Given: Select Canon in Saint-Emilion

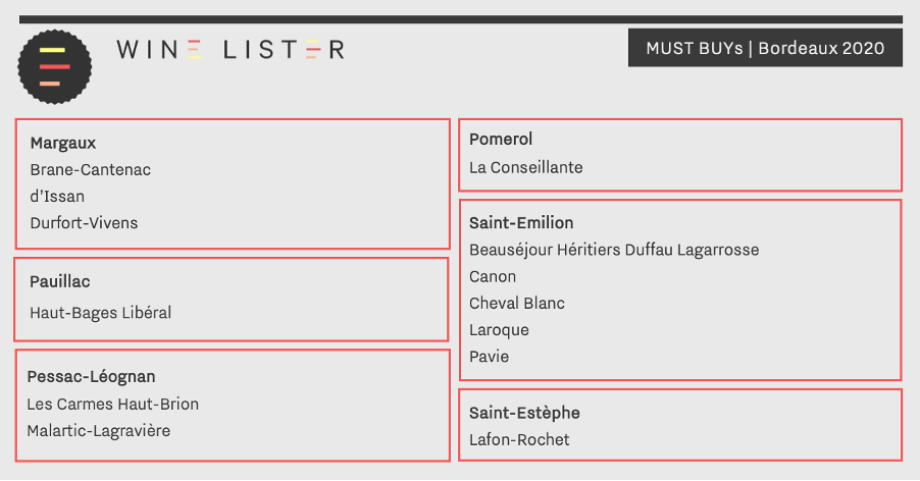Looking at the screenshot, I should [x=492, y=276].
